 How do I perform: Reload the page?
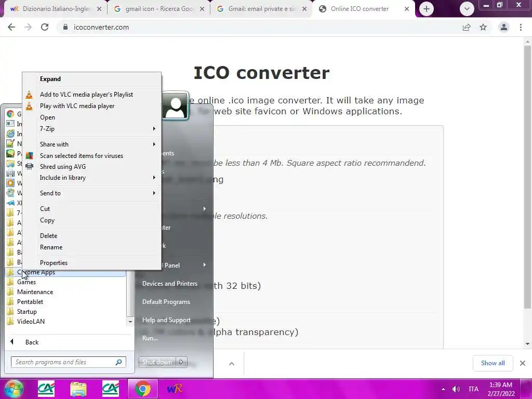coord(45,27)
